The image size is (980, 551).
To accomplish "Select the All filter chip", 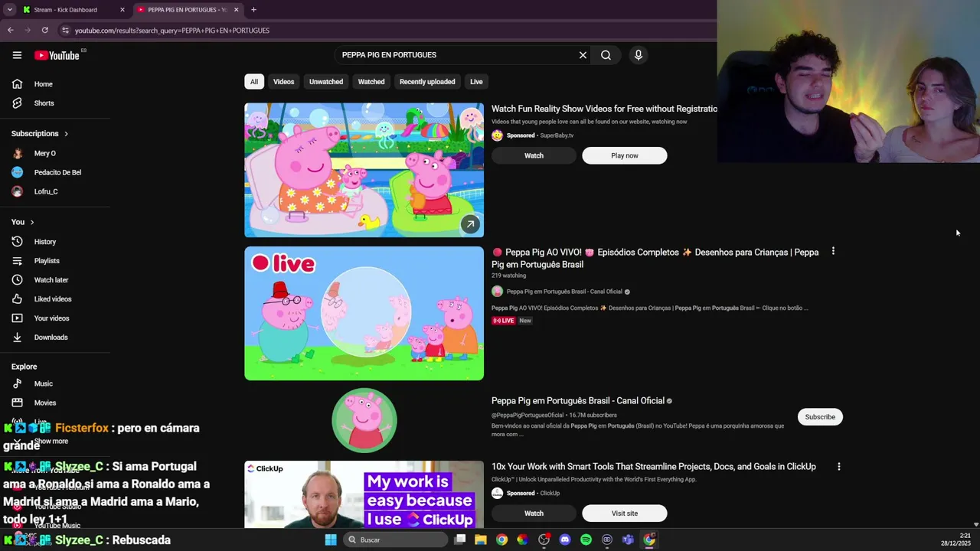I will 254,82.
